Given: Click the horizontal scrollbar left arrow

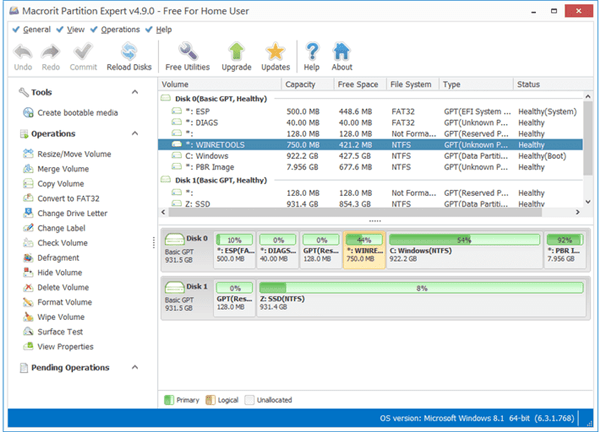Looking at the screenshot, I should coord(163,212).
